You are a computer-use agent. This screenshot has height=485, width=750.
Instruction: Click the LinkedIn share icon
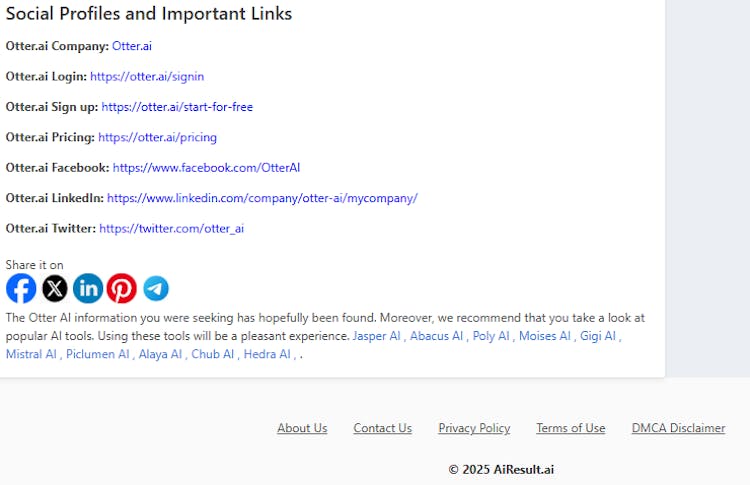pos(88,288)
